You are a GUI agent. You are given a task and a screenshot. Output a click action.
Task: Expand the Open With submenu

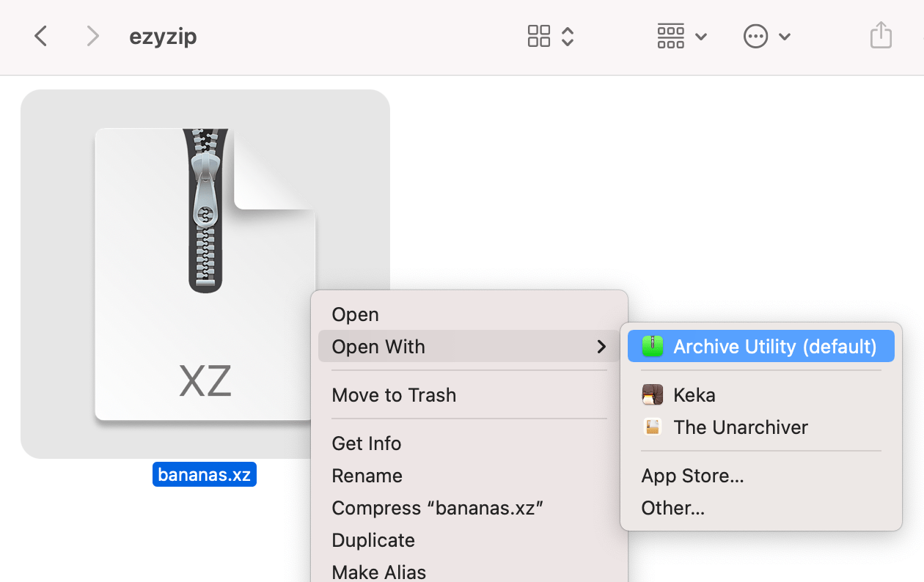click(601, 346)
